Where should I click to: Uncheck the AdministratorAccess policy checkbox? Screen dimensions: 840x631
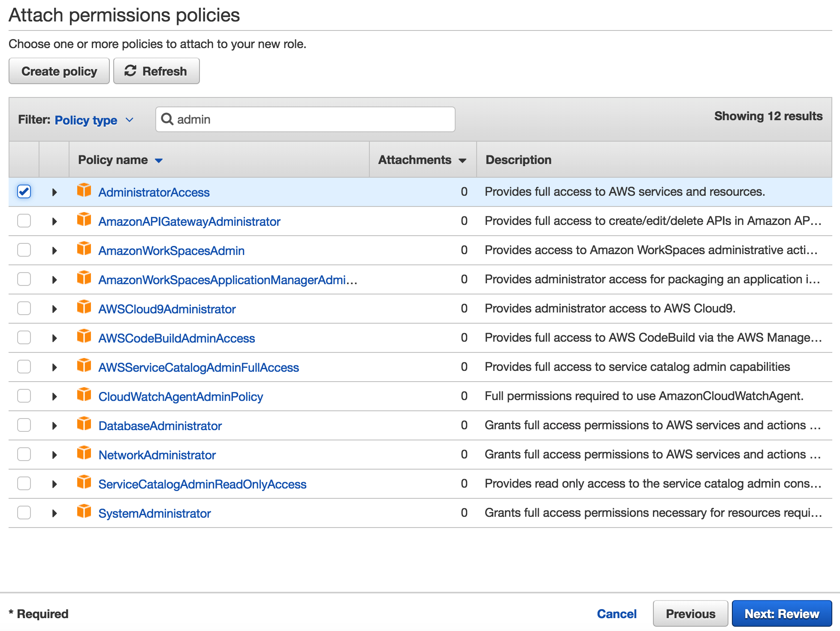24,191
